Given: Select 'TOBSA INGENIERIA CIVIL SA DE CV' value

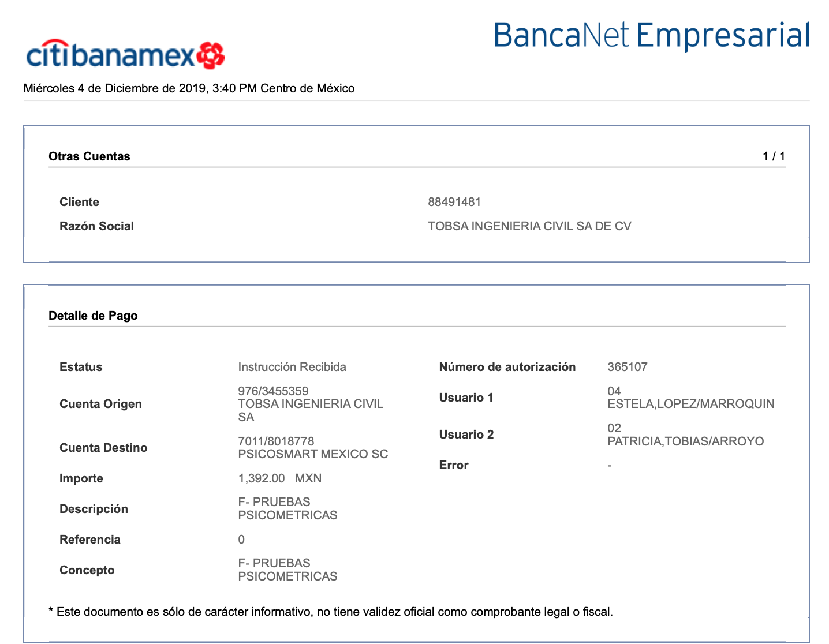Looking at the screenshot, I should point(529,226).
